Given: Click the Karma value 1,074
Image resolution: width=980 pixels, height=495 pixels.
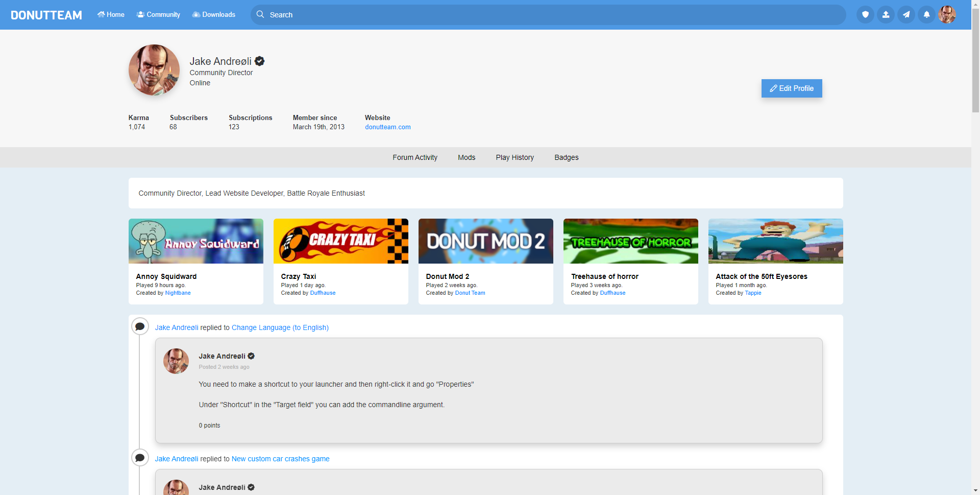Looking at the screenshot, I should [x=137, y=127].
